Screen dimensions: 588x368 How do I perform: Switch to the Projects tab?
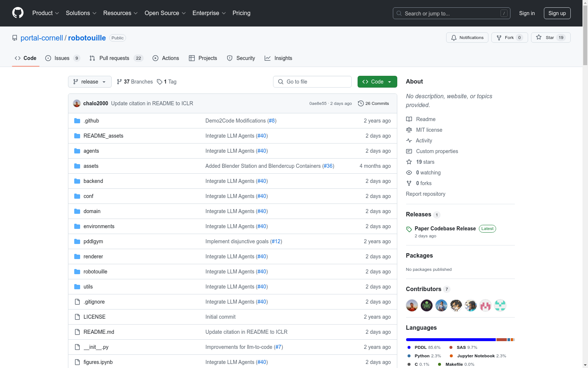click(x=203, y=58)
